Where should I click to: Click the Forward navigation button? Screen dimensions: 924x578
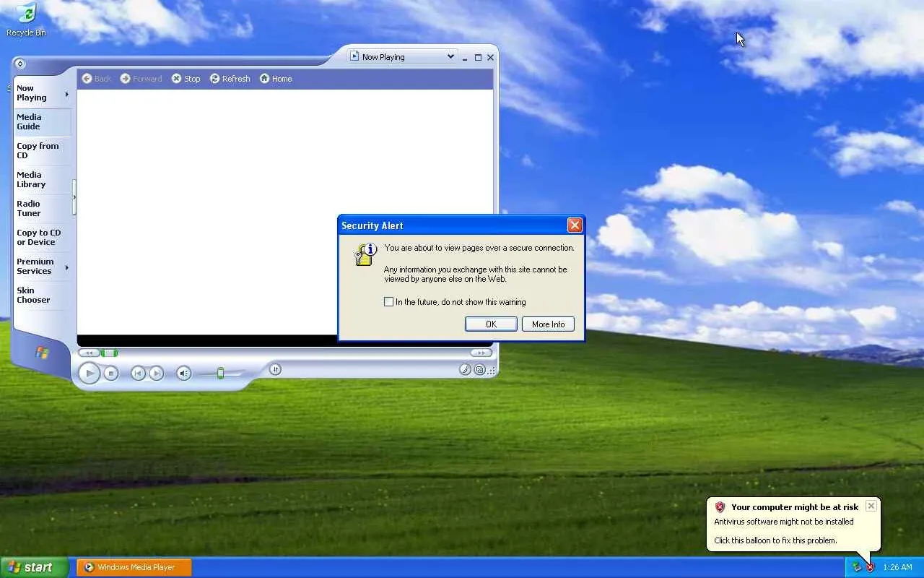click(x=141, y=79)
